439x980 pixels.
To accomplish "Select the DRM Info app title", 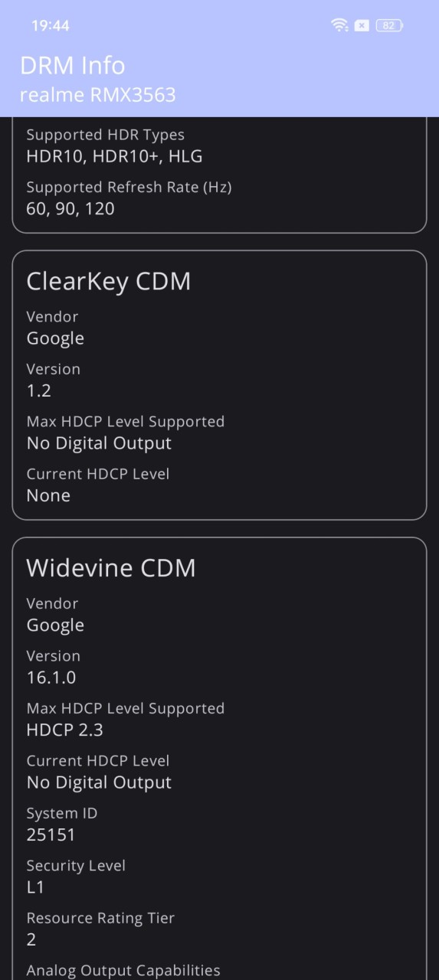I will 73,65.
